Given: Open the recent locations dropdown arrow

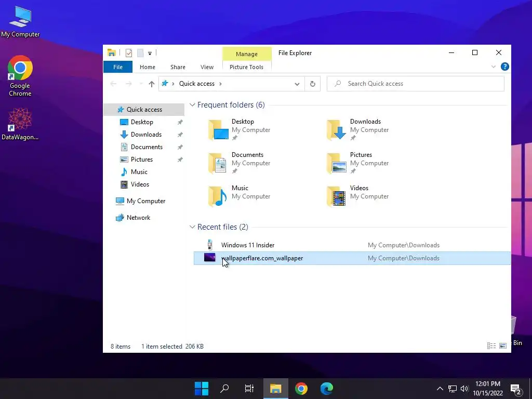Looking at the screenshot, I should tap(141, 84).
